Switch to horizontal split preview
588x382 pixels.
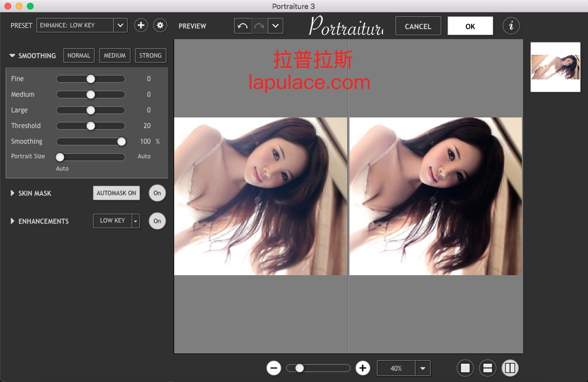488,368
